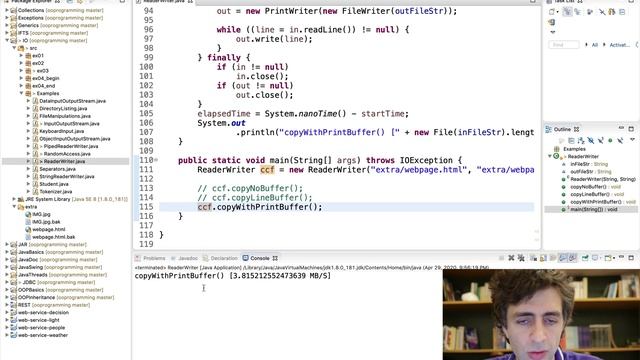This screenshot has height=360, width=640.
Task: Expand the Collections project
Action: click(7, 10)
